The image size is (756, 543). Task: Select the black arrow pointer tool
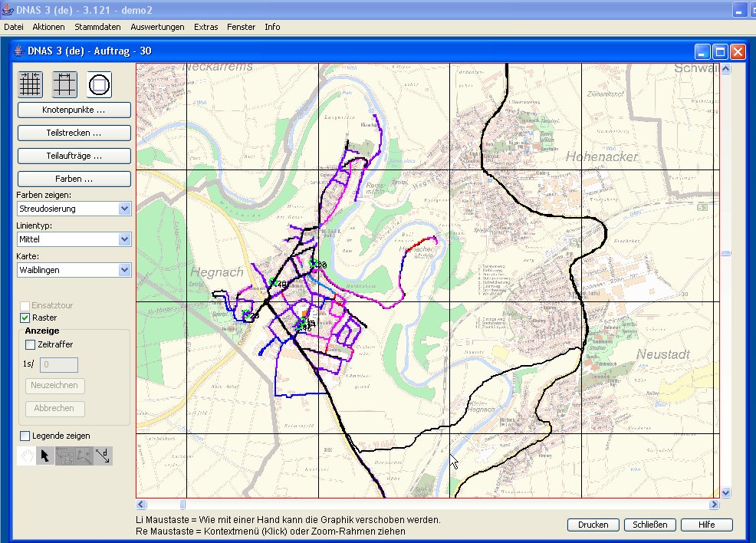(x=45, y=456)
